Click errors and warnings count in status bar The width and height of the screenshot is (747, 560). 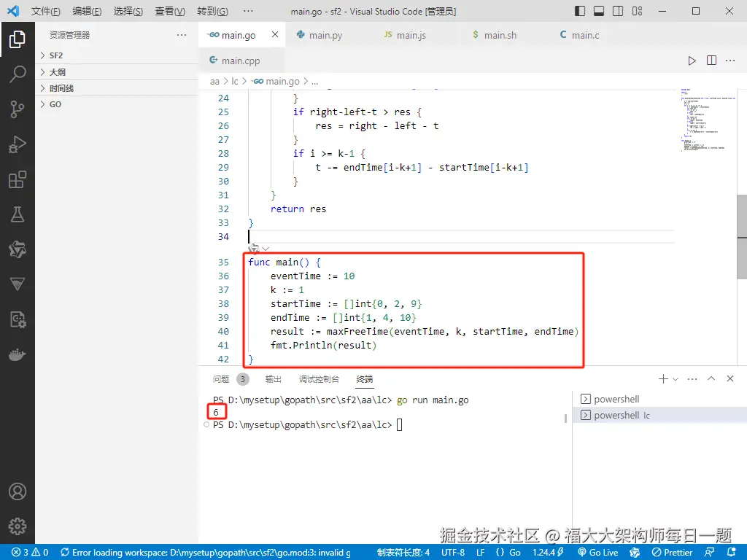tap(29, 553)
